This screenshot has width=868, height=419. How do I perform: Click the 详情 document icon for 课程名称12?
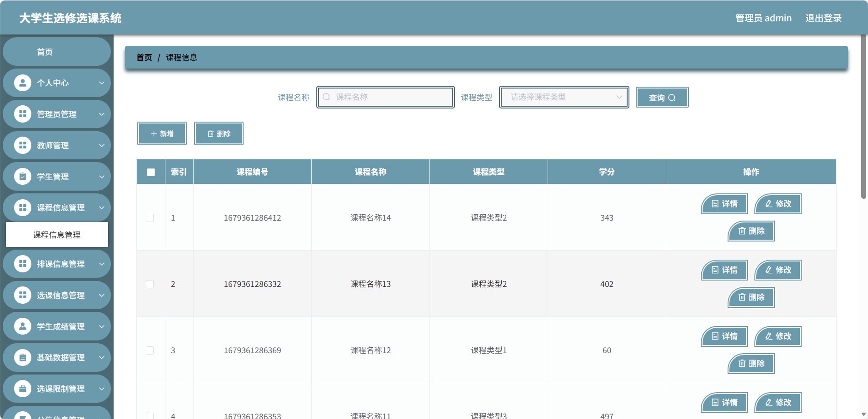[x=715, y=336]
